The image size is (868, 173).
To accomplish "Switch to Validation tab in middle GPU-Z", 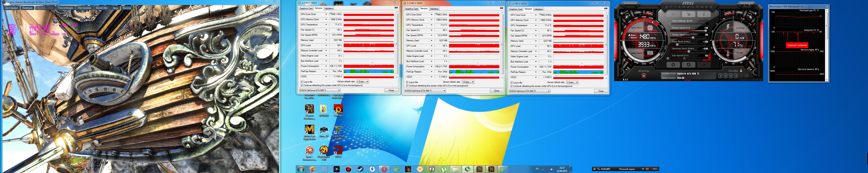I will [434, 9].
